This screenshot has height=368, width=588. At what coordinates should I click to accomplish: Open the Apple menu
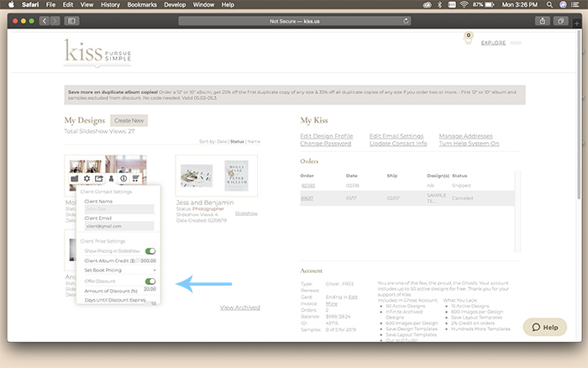pyautogui.click(x=11, y=4)
